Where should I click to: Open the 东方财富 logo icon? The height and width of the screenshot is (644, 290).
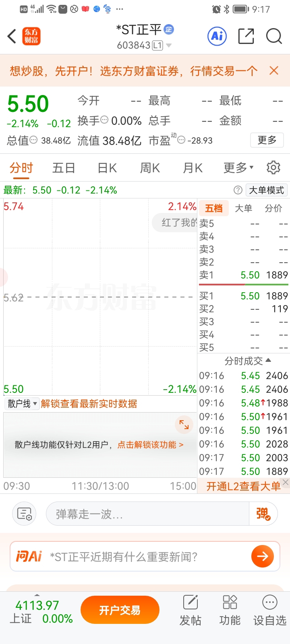point(31,36)
